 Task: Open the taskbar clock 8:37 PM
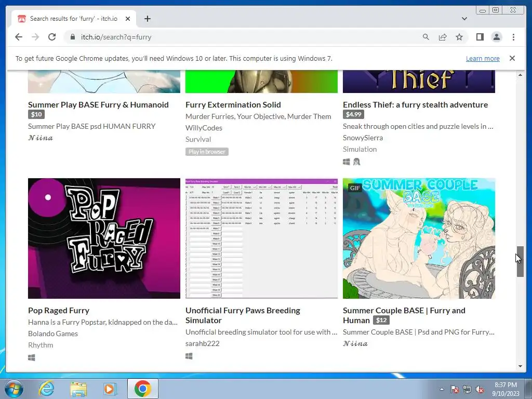point(506,389)
